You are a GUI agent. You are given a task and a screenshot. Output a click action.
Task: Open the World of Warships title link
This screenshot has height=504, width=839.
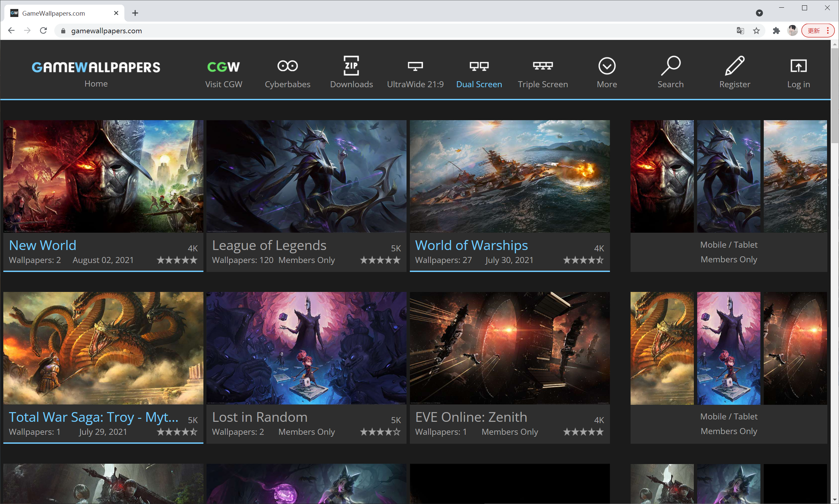pyautogui.click(x=471, y=245)
